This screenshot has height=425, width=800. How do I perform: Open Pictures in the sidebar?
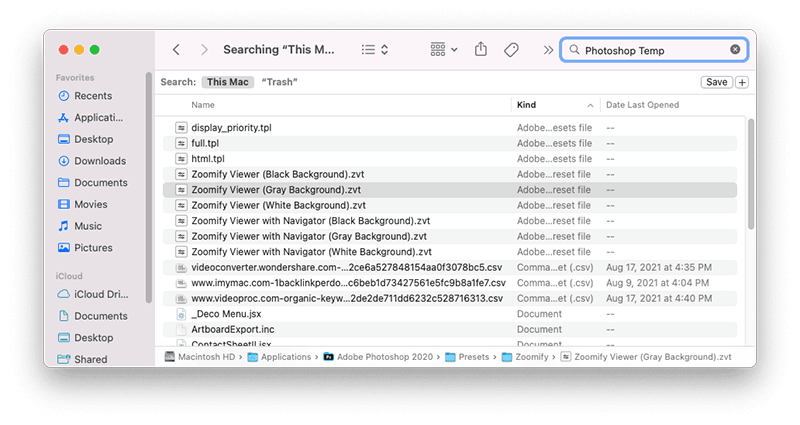tap(85, 247)
